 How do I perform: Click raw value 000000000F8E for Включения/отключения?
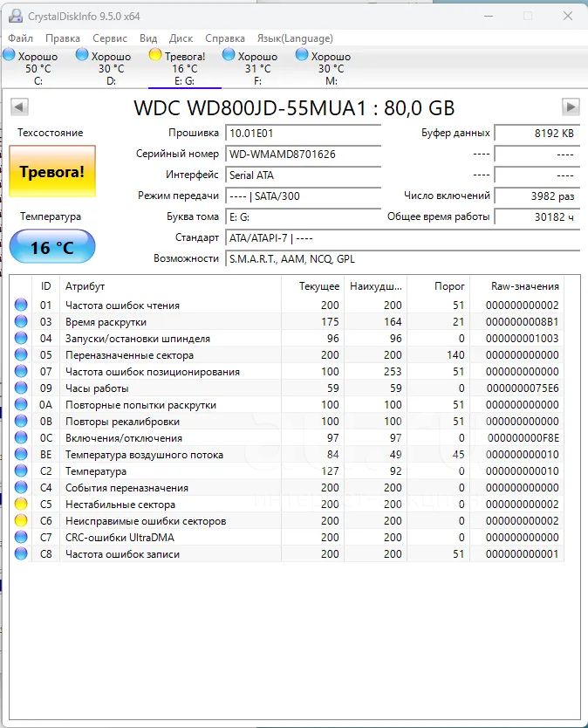pos(523,438)
